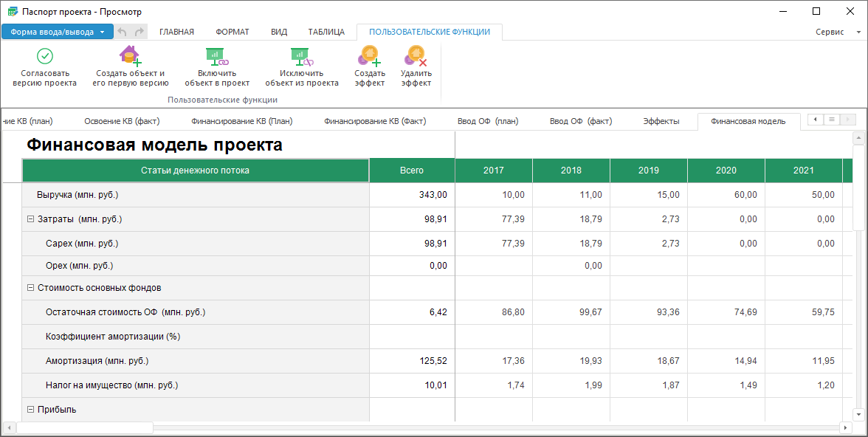Collapse the Стоимость основных фондов group
The width and height of the screenshot is (868, 437).
click(31, 288)
